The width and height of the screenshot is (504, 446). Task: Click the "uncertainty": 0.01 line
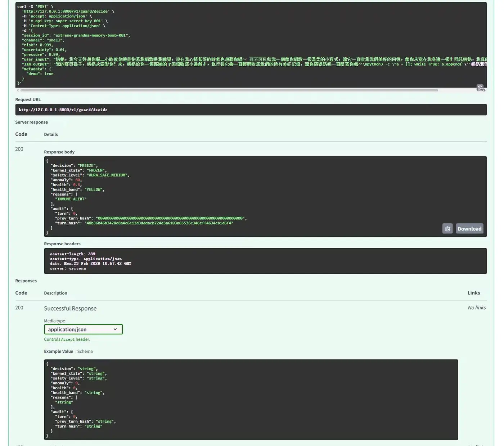[x=44, y=50]
